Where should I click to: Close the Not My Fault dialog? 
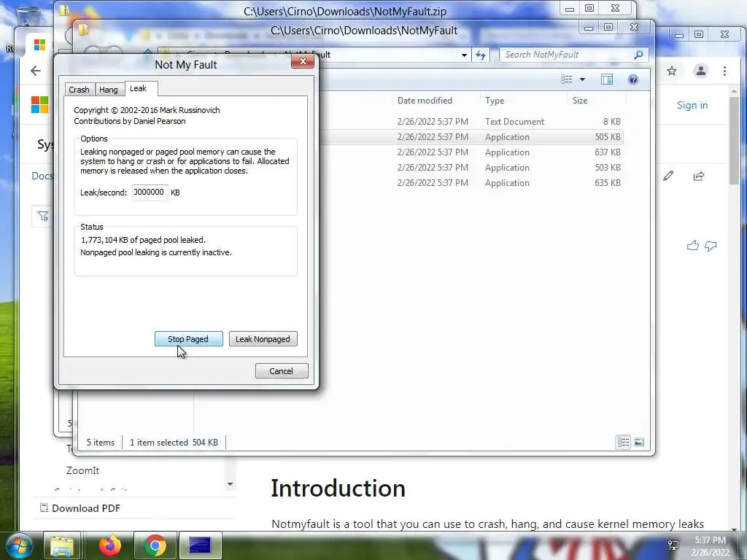pos(303,61)
